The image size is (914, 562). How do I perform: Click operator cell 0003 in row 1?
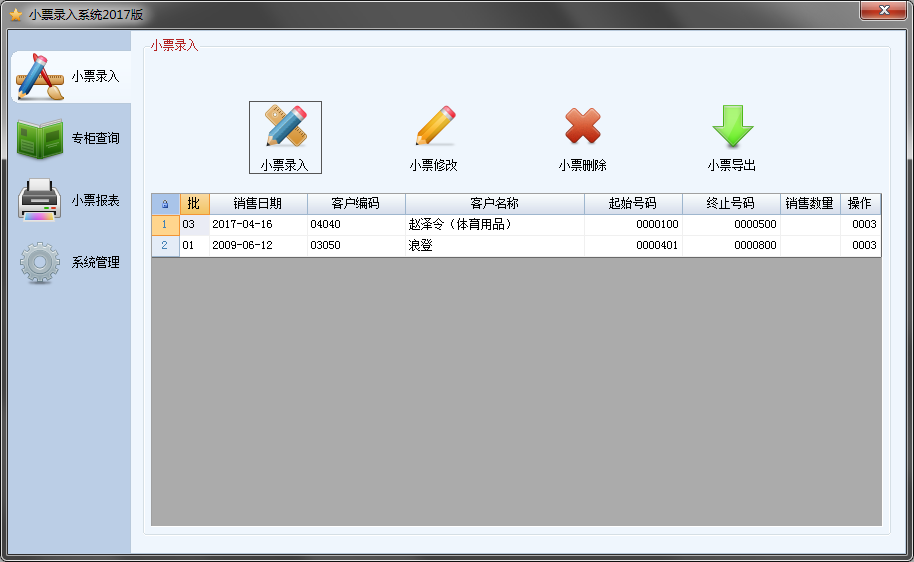click(x=860, y=225)
